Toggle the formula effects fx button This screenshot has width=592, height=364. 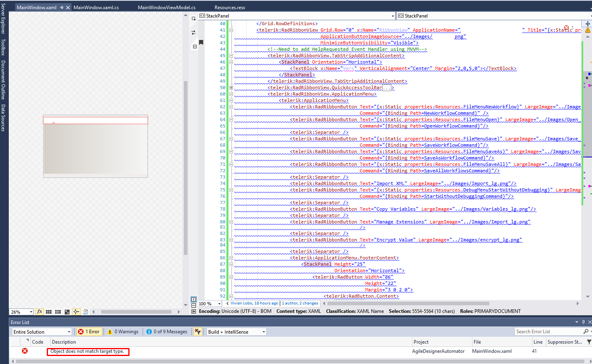click(40, 312)
